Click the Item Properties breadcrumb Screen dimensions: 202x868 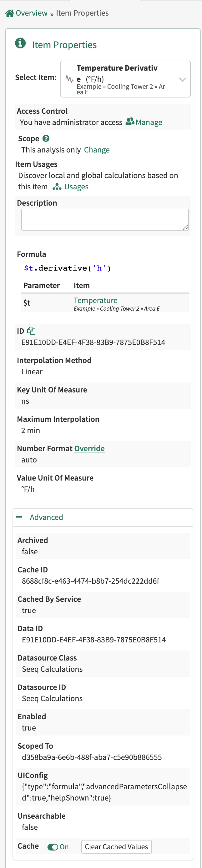[82, 13]
